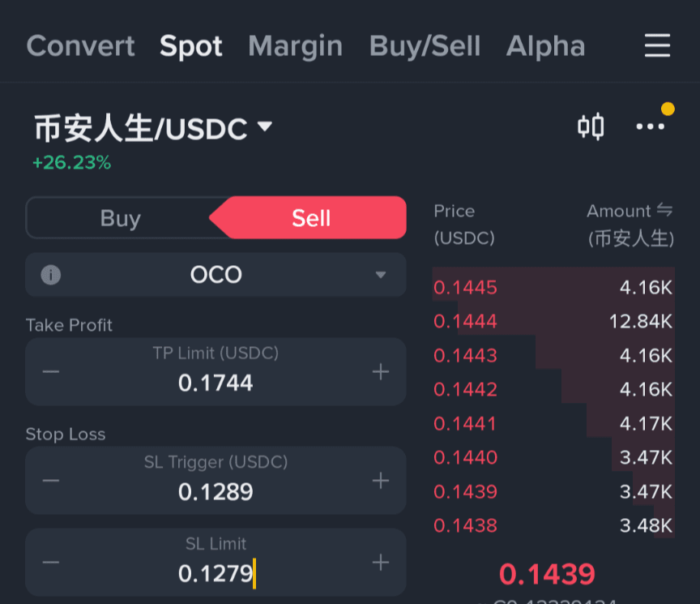Increase SL Trigger with plus icon
Image resolution: width=700 pixels, height=604 pixels.
(x=380, y=481)
